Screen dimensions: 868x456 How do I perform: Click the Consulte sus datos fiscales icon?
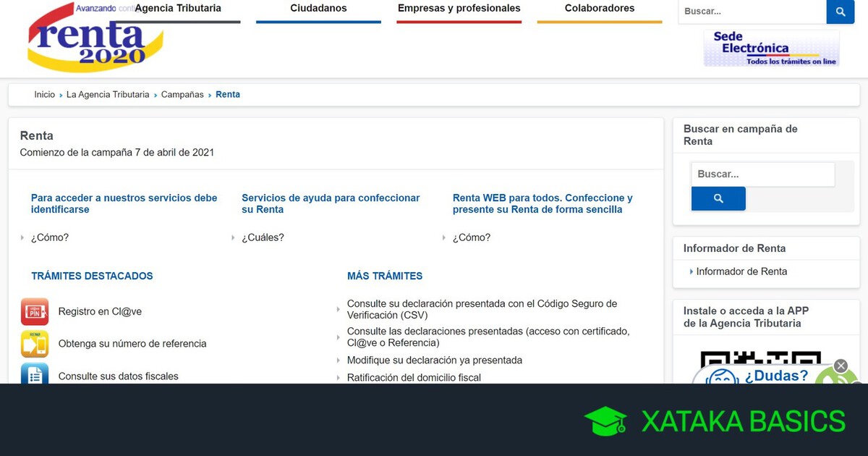[x=35, y=374]
